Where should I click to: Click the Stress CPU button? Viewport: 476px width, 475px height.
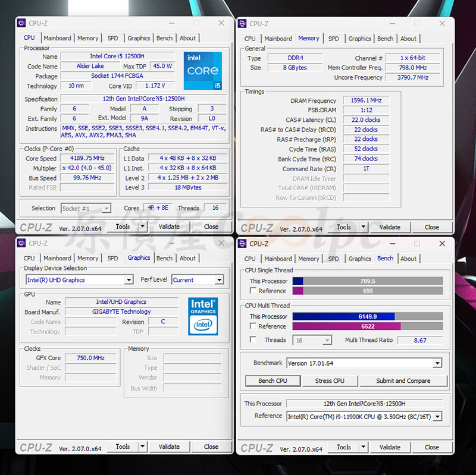pyautogui.click(x=330, y=380)
